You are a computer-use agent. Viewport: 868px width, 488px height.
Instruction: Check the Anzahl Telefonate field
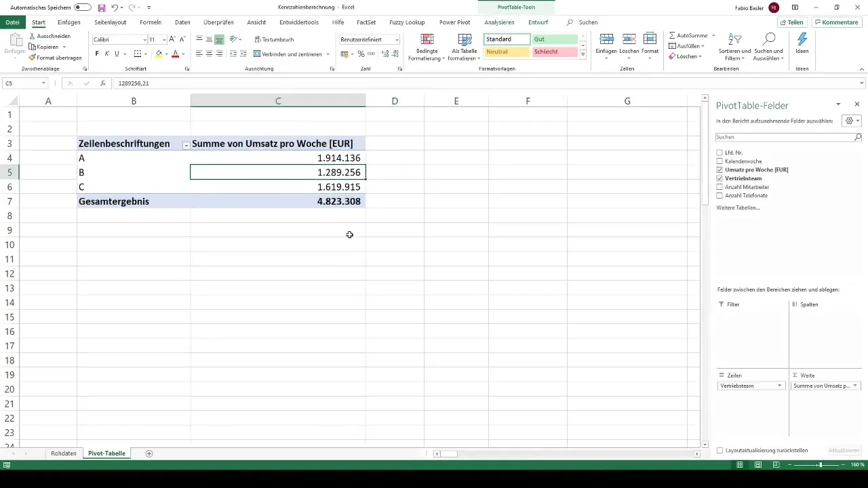tap(719, 195)
